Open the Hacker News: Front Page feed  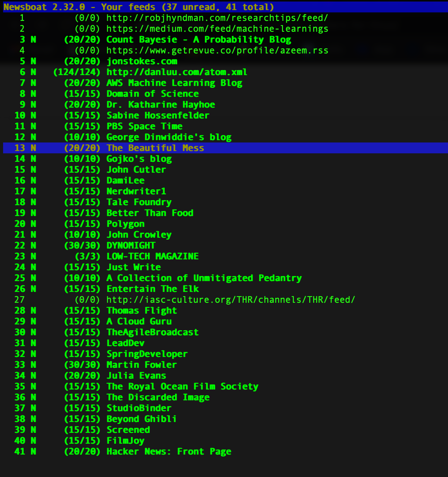point(169,452)
